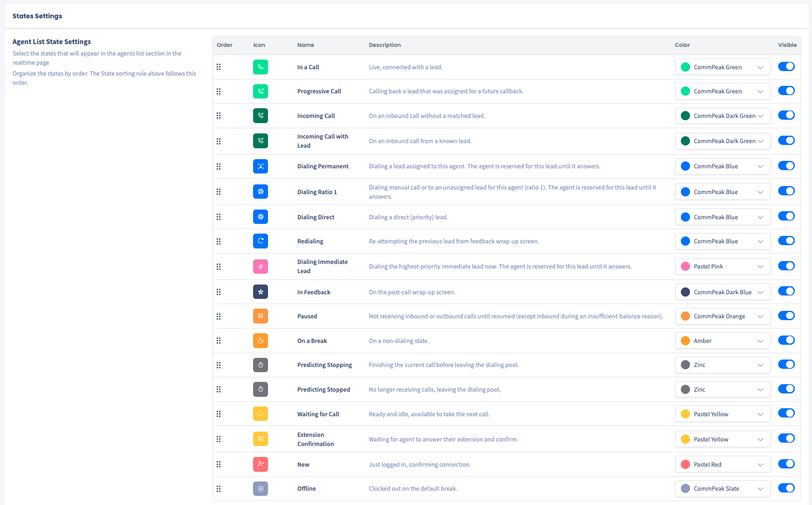Click the Extension Confirmation state name

tap(316, 439)
